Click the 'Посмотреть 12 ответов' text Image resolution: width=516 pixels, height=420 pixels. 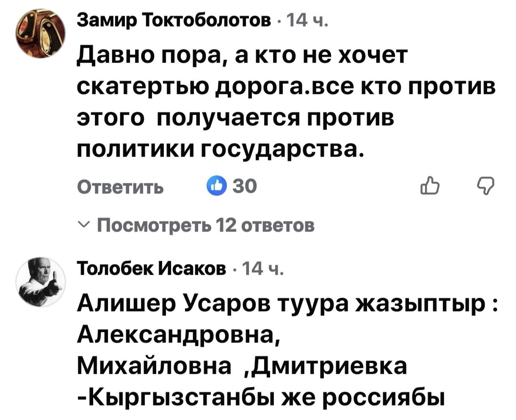coord(207,225)
